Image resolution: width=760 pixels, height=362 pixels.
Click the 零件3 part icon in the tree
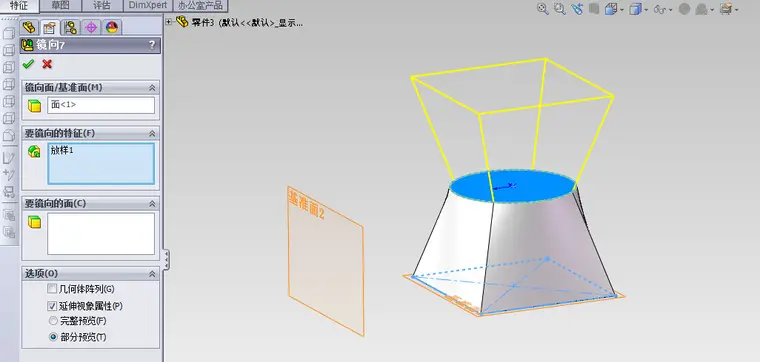182,22
